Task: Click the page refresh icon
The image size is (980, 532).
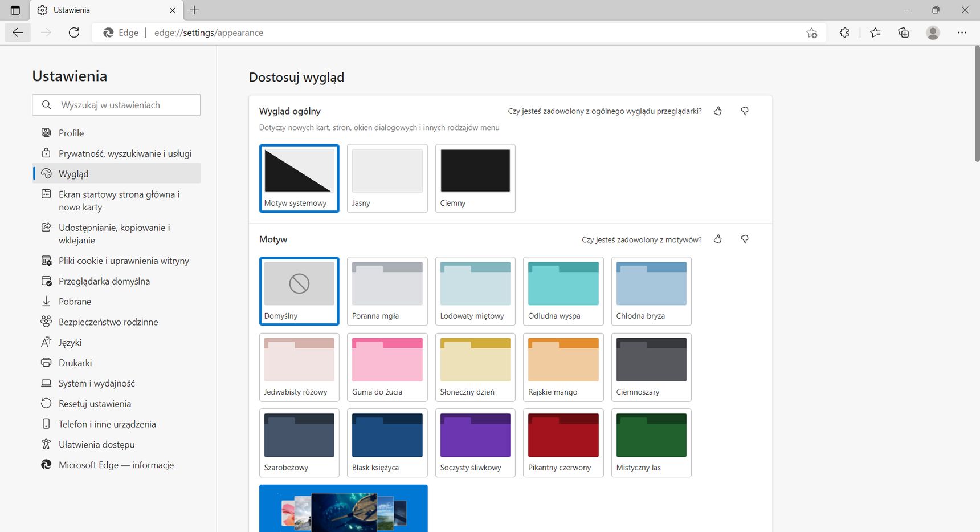Action: [x=74, y=33]
